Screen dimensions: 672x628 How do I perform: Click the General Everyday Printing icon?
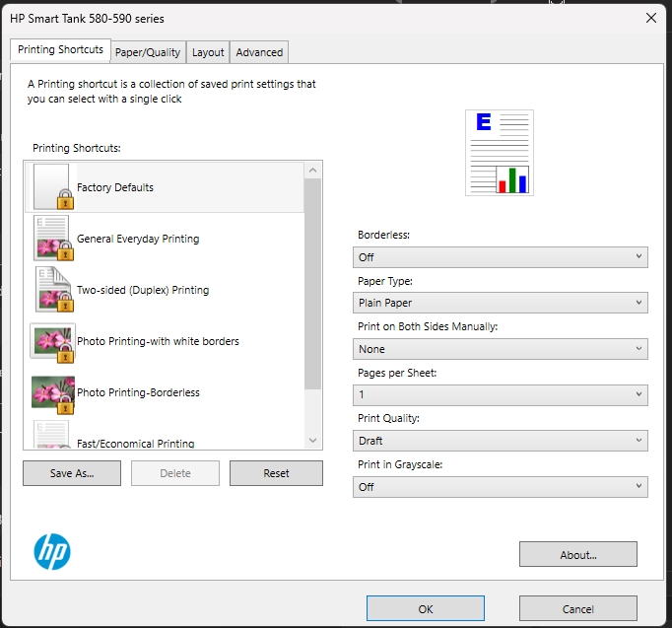tap(53, 239)
